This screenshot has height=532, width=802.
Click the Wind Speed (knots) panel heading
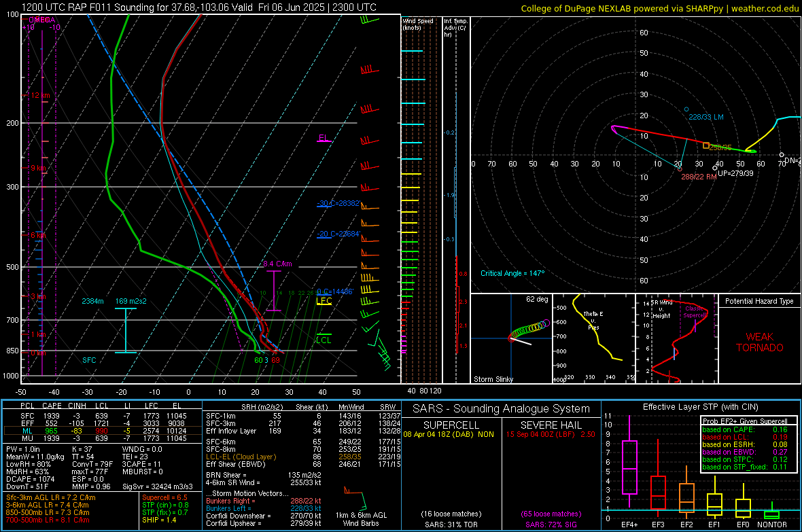(x=418, y=24)
